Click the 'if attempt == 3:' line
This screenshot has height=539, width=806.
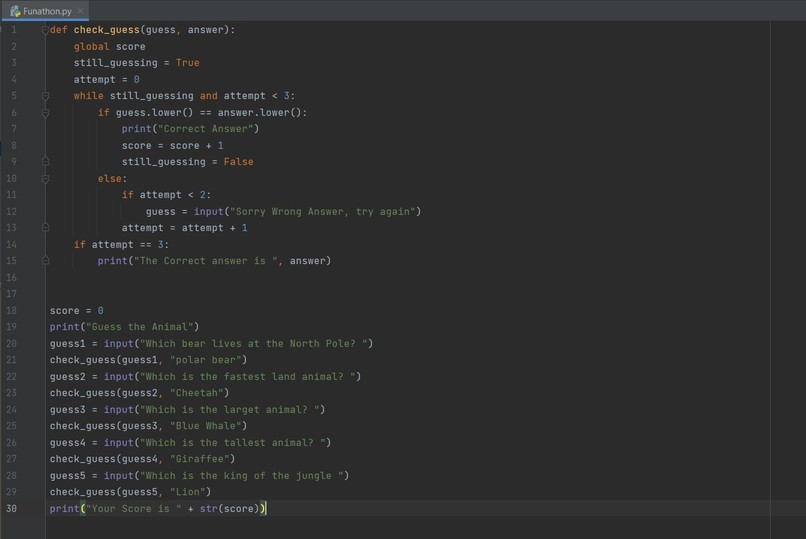pyautogui.click(x=121, y=245)
